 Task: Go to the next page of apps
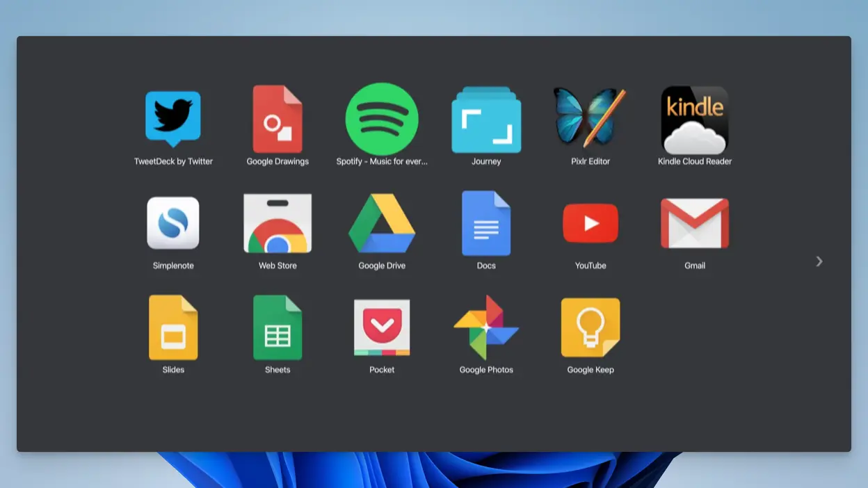pos(819,261)
